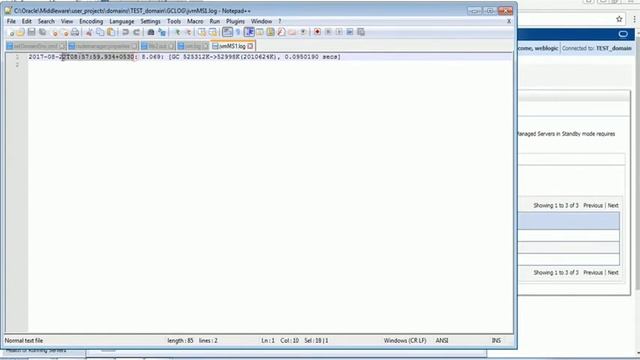This screenshot has height=360, width=640.
Task: Click the Save toolbar icon
Action: coord(31,32)
